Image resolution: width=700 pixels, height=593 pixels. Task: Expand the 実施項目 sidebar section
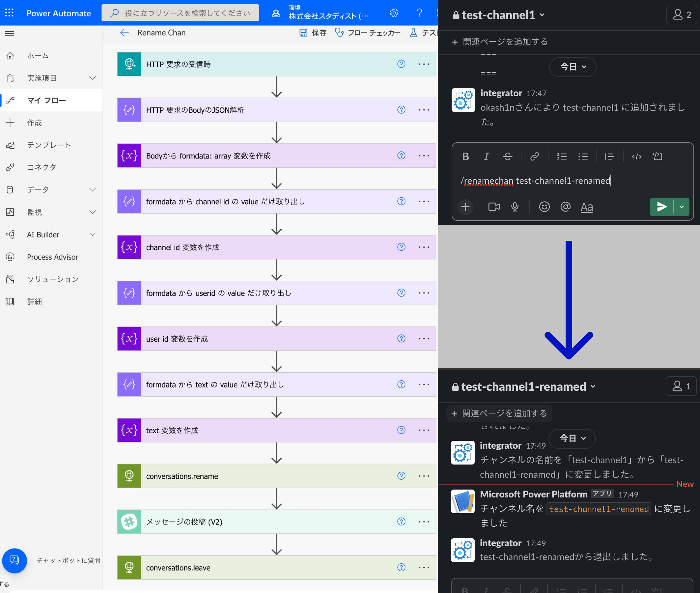(93, 78)
